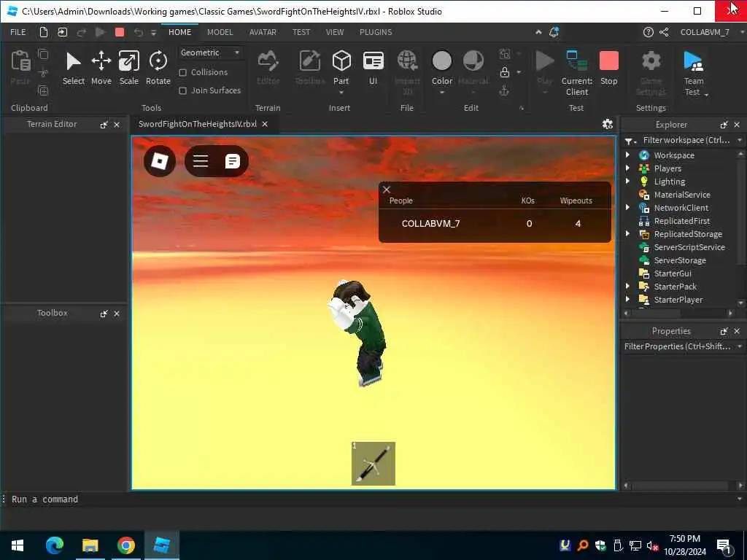Click the Roblox logo menu button in viewport
Screen dimensions: 747x560
[x=160, y=161]
